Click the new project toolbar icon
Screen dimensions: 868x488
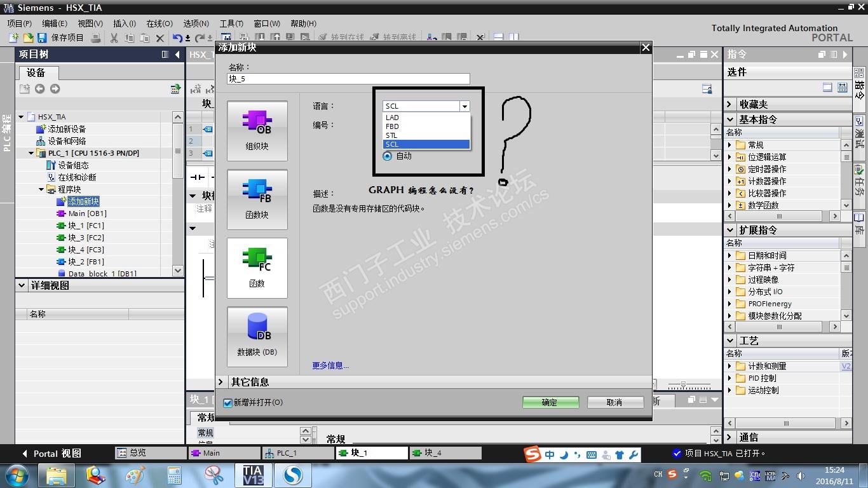13,38
